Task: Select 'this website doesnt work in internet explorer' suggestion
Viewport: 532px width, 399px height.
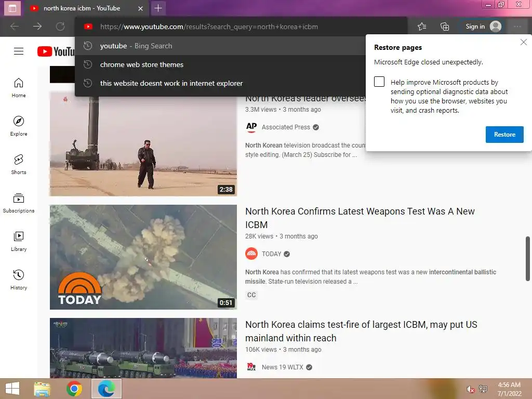Action: coord(220,83)
